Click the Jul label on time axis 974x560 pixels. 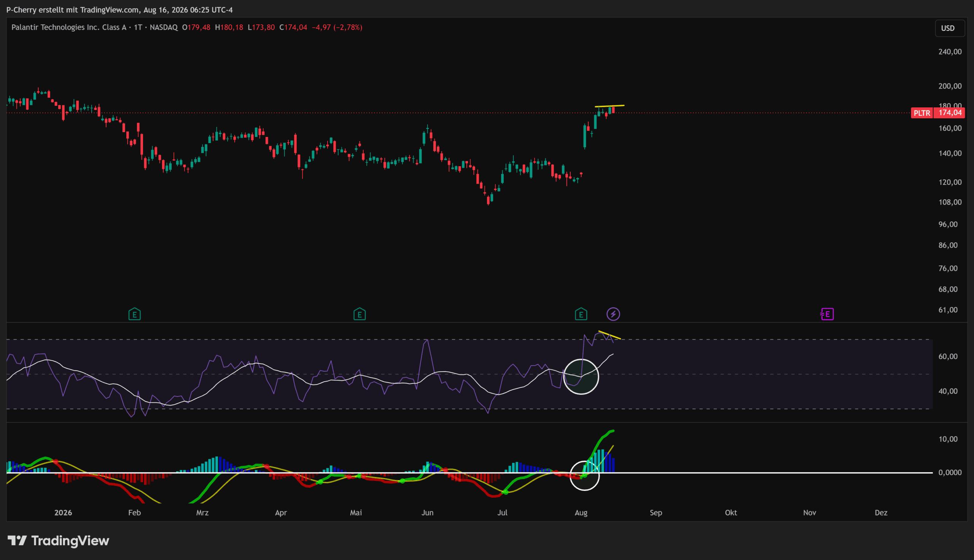(x=503, y=512)
